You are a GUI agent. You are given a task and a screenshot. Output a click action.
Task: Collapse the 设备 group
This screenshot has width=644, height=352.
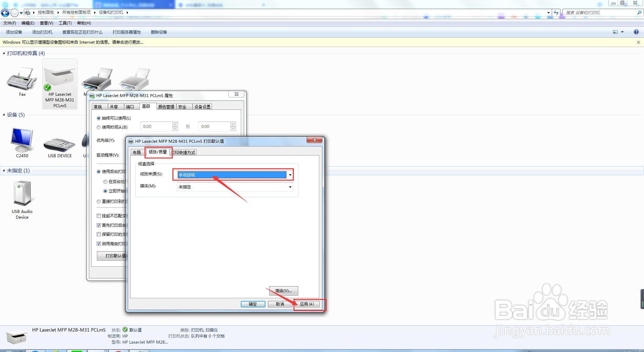point(4,115)
